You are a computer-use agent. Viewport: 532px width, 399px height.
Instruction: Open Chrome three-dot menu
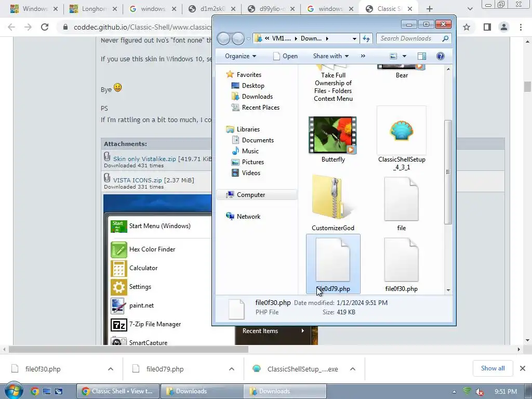(x=521, y=27)
